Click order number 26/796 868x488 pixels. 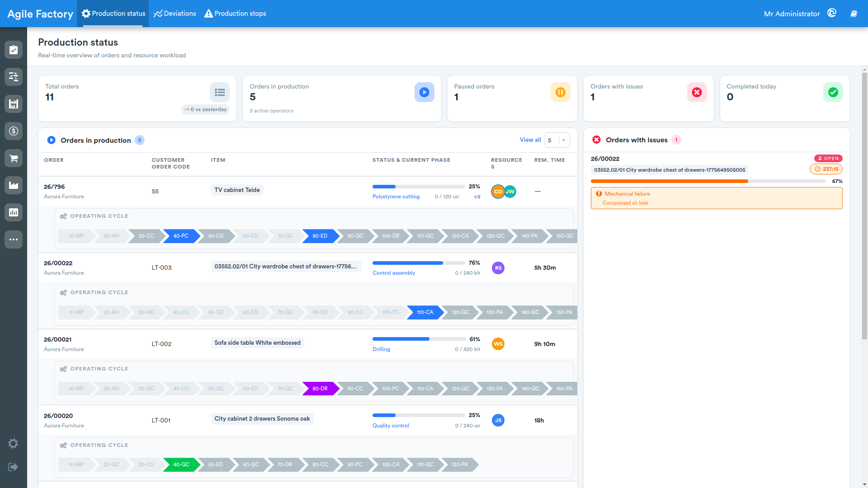[54, 187]
